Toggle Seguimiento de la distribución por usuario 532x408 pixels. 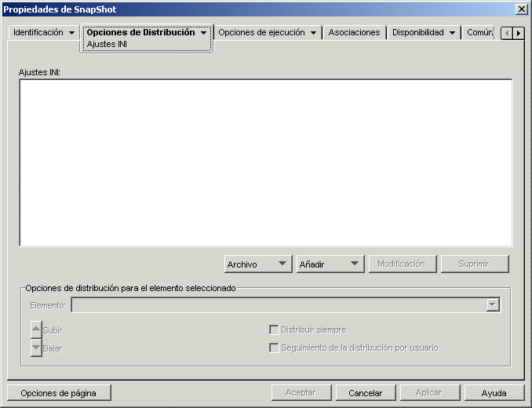pyautogui.click(x=274, y=348)
